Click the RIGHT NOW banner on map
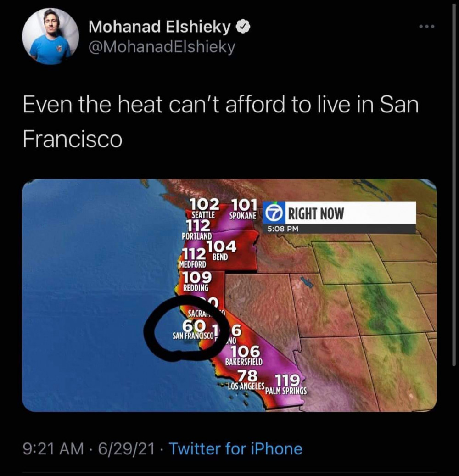The image size is (459, 476). [339, 213]
